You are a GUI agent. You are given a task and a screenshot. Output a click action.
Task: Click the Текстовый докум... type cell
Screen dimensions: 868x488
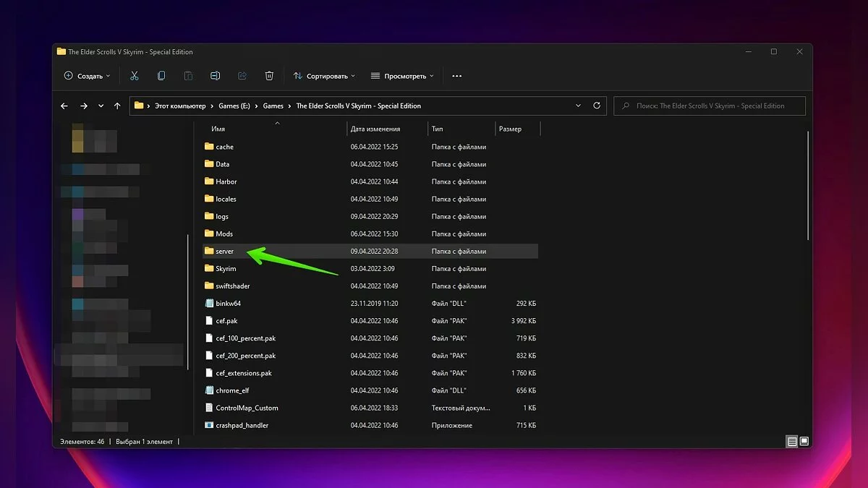(x=461, y=408)
